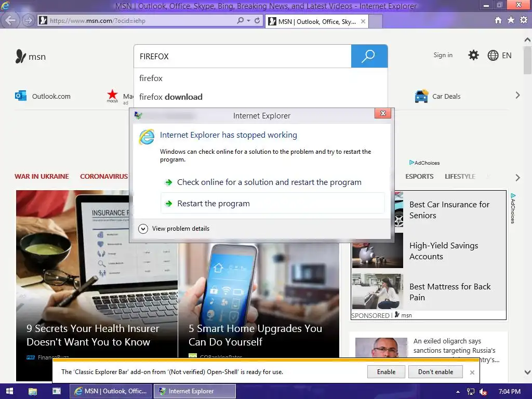The image size is (532, 399).
Task: Click the page scrollbar up arrow
Action: pos(527,40)
